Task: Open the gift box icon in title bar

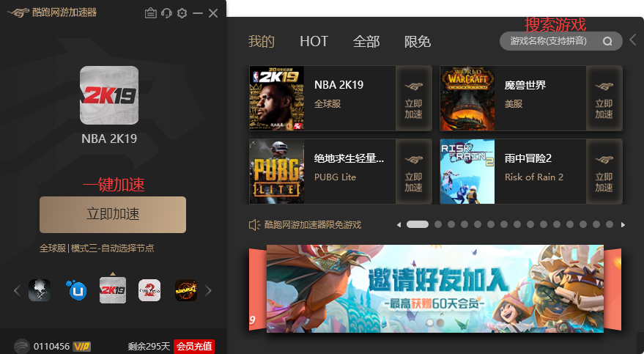Action: tap(151, 13)
